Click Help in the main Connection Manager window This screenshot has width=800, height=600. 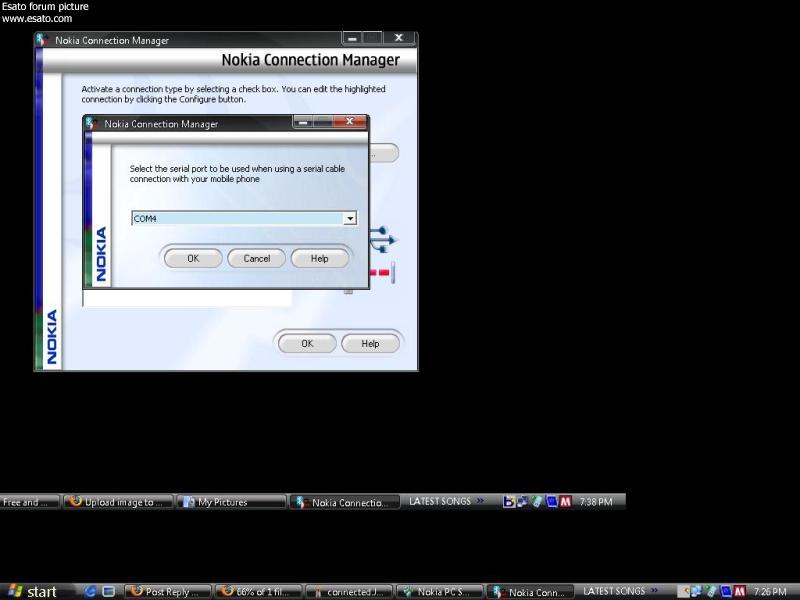(x=370, y=343)
